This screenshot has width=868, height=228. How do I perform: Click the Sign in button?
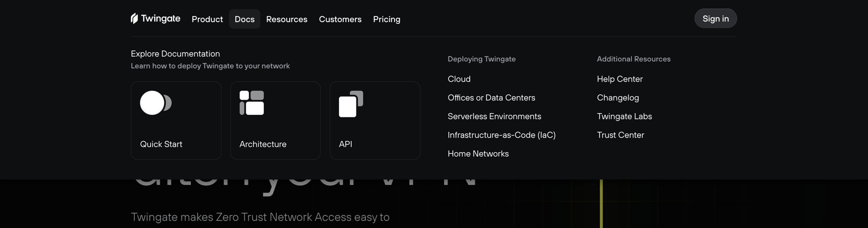tap(716, 18)
